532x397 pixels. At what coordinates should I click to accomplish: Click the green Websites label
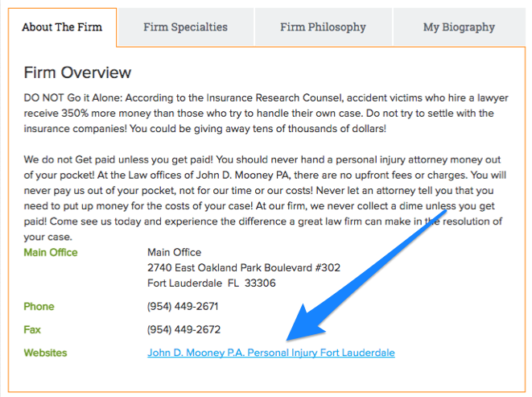(45, 353)
